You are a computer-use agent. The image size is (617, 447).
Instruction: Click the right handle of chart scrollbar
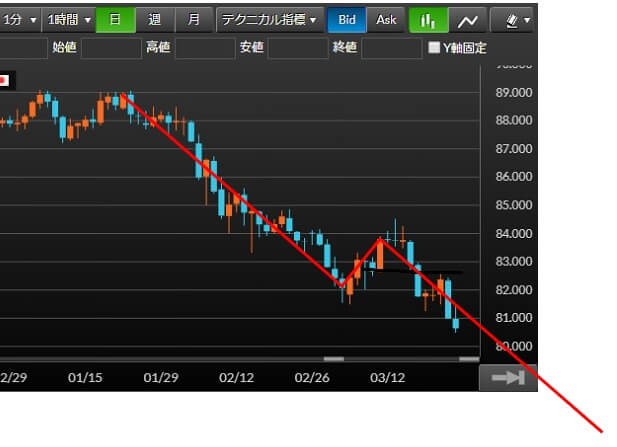pos(469,359)
